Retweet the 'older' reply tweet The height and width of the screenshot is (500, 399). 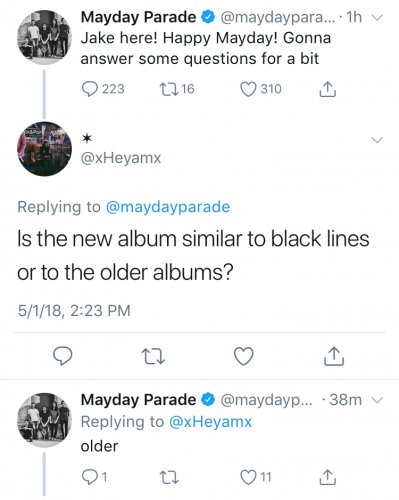(169, 478)
